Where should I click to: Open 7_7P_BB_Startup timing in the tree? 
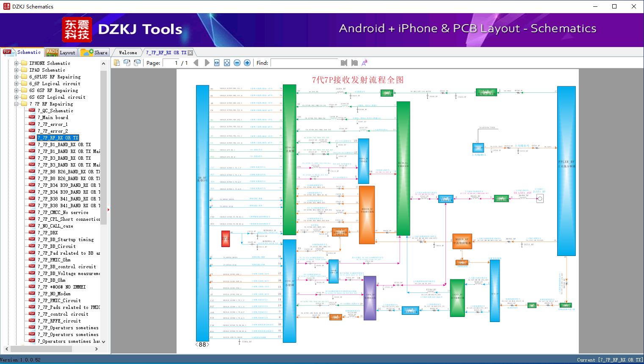tap(66, 239)
